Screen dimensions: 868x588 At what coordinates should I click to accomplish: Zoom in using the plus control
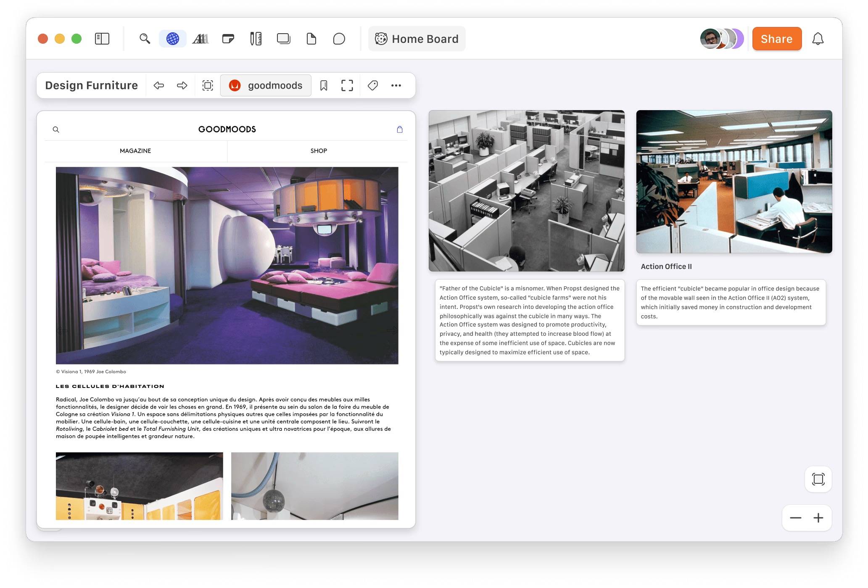click(x=818, y=518)
